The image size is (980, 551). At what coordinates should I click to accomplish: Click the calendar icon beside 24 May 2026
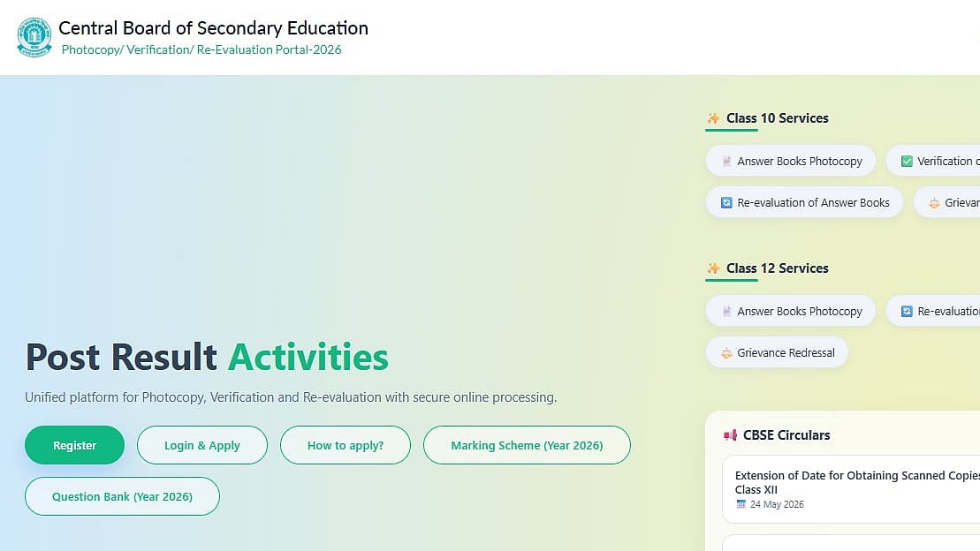(741, 504)
